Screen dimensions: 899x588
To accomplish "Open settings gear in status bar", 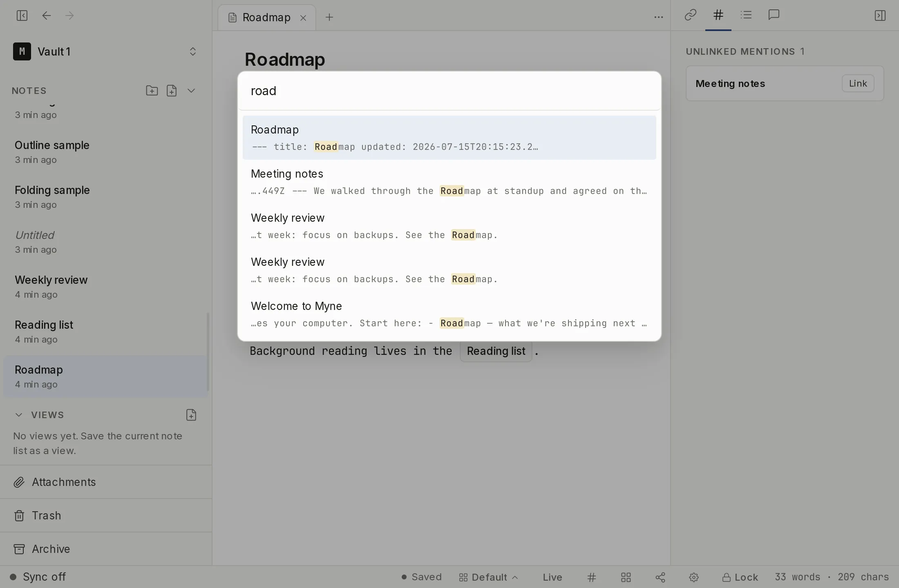I will click(694, 577).
